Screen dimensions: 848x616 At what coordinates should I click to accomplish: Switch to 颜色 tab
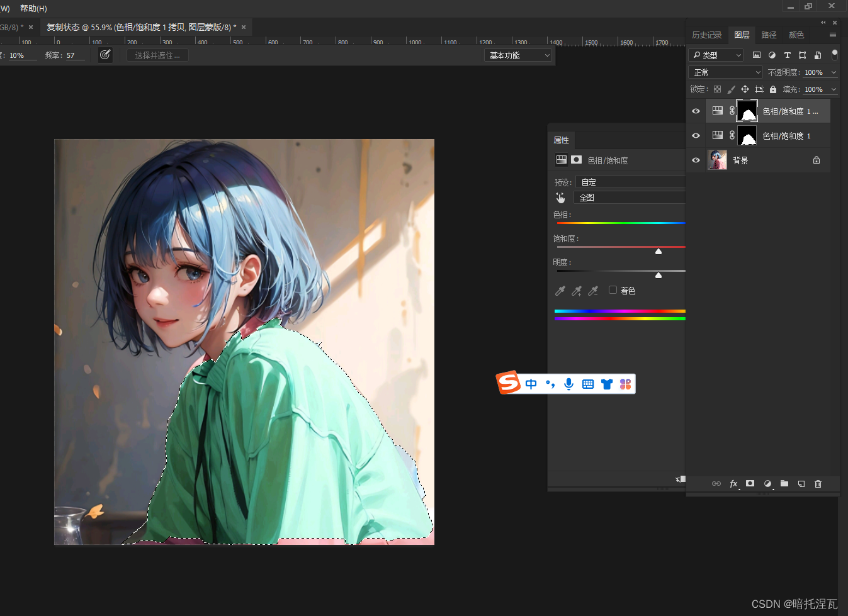coord(796,35)
